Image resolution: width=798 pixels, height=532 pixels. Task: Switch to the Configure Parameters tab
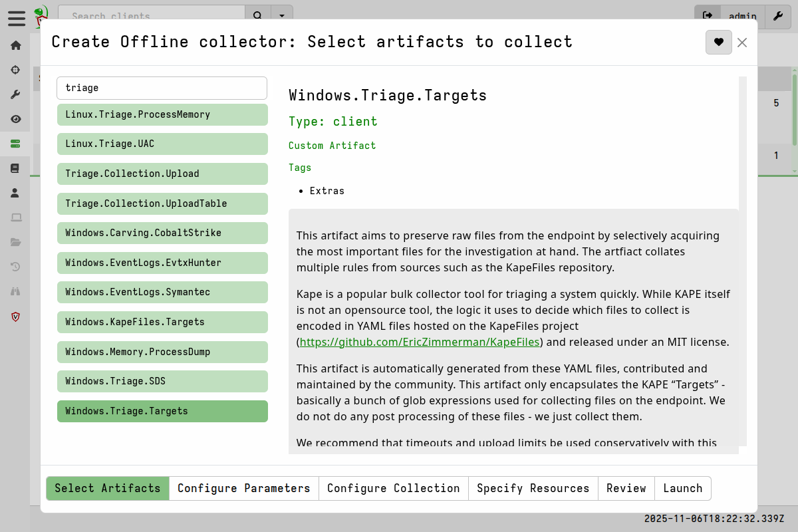point(243,488)
